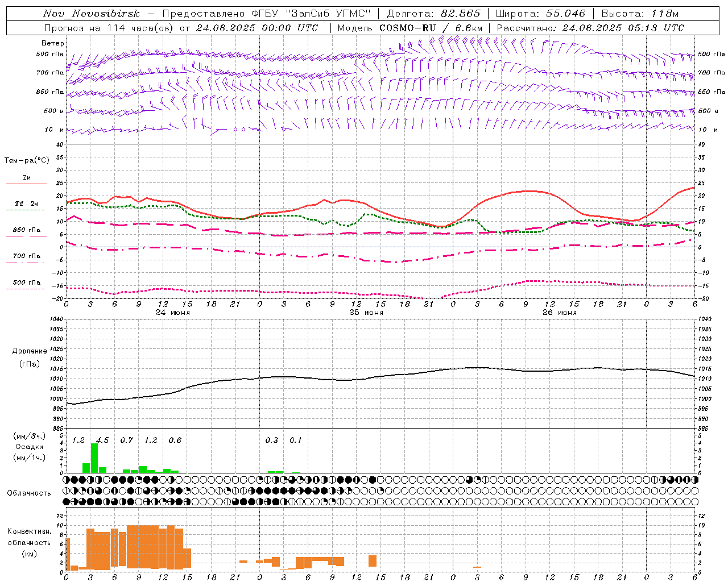The image size is (728, 582).
Task: Click the 4.5 precipitation total value
Action: tap(102, 440)
